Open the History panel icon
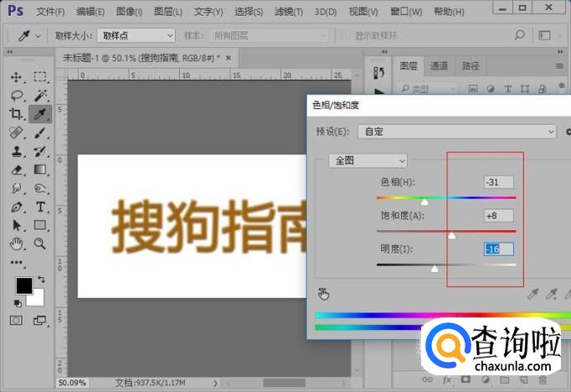 pyautogui.click(x=378, y=73)
